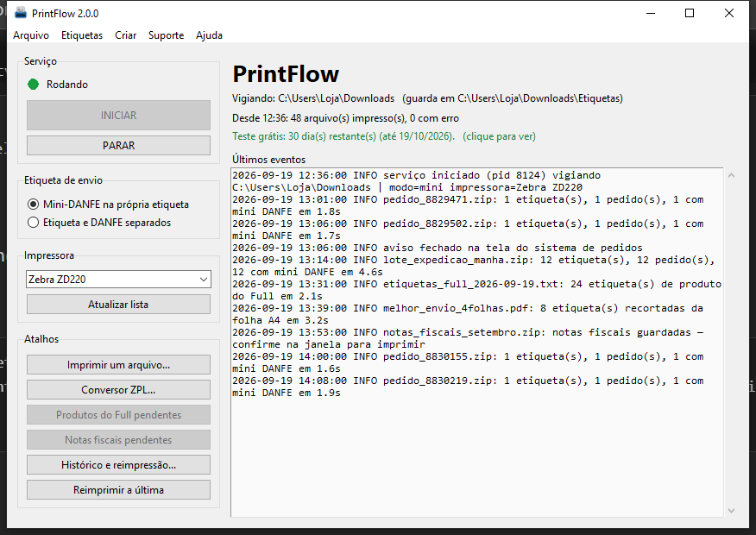This screenshot has height=535, width=756.
Task: Select Mini-DANFE na própria etiqueta option
Action: [109, 205]
